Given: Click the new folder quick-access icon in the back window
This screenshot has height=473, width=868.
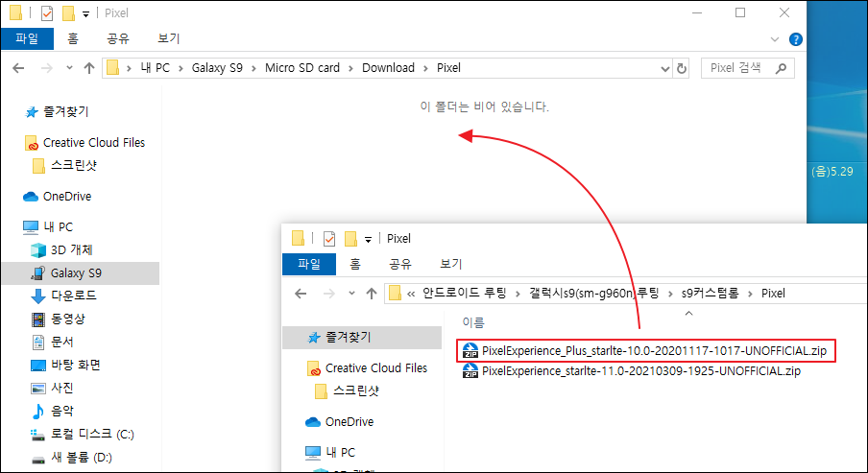Looking at the screenshot, I should click(x=68, y=12).
